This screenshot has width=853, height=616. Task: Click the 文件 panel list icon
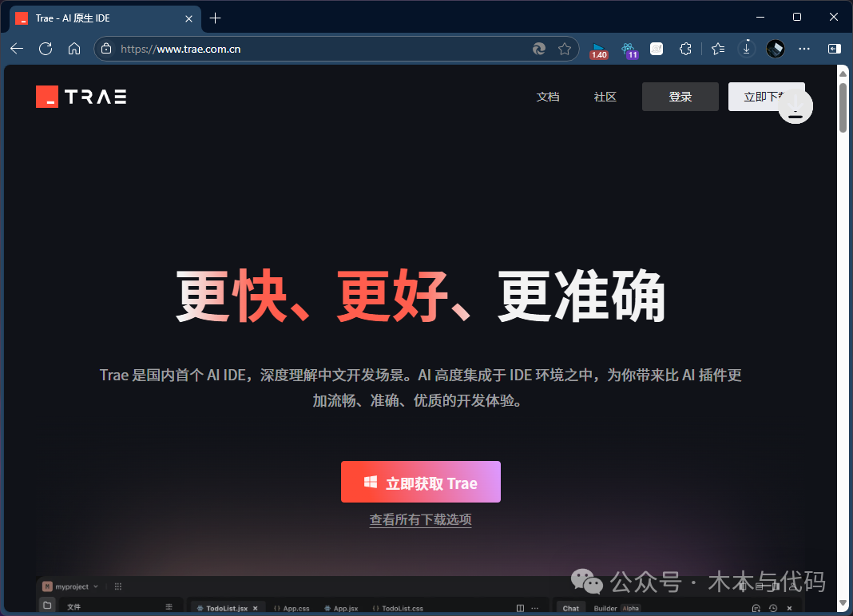tap(169, 606)
